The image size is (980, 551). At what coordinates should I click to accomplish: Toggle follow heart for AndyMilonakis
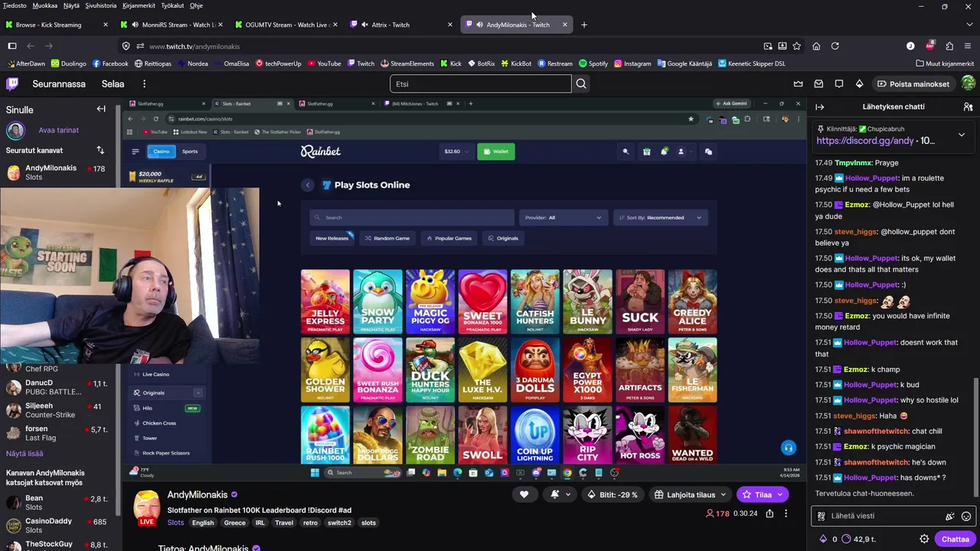[x=524, y=495]
